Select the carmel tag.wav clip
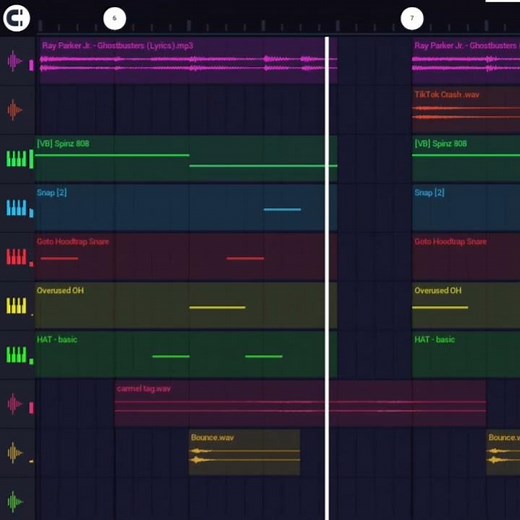Viewport: 520px width, 520px height. (300, 403)
